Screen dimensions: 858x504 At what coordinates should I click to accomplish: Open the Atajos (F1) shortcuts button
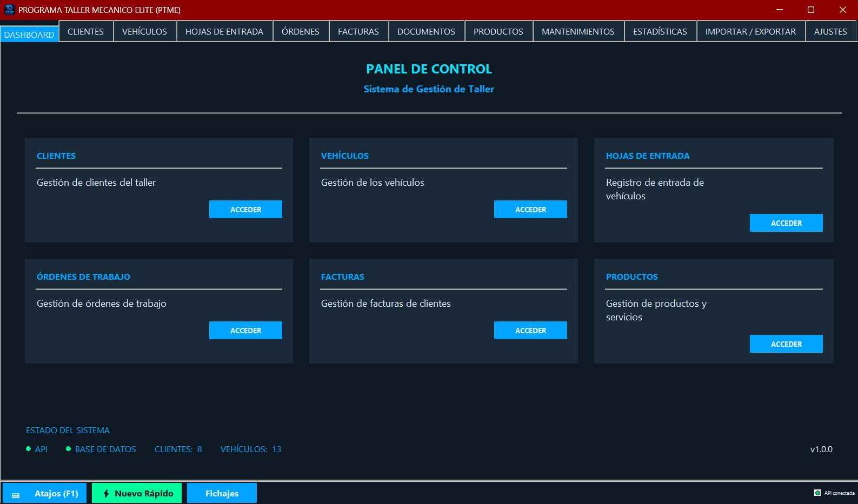[45, 493]
